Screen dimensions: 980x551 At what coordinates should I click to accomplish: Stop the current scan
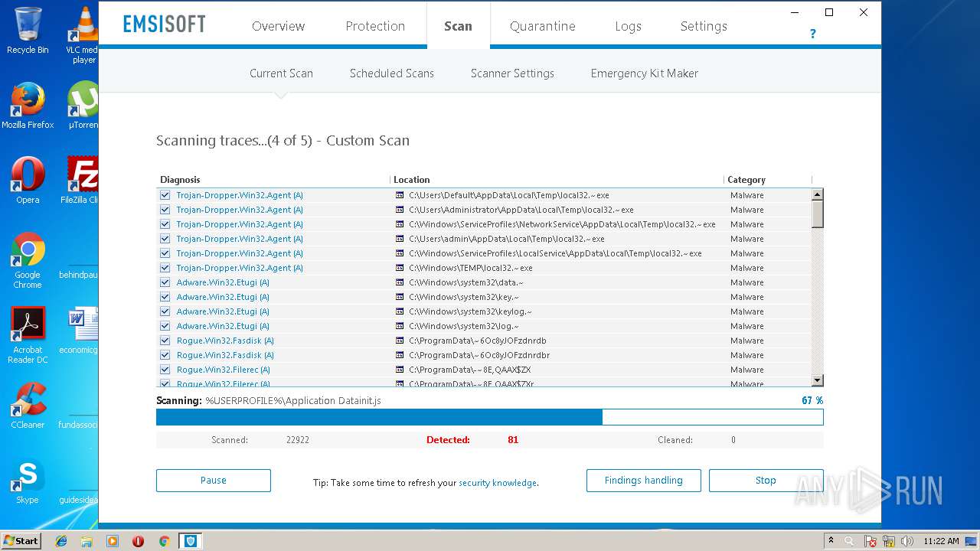tap(766, 481)
